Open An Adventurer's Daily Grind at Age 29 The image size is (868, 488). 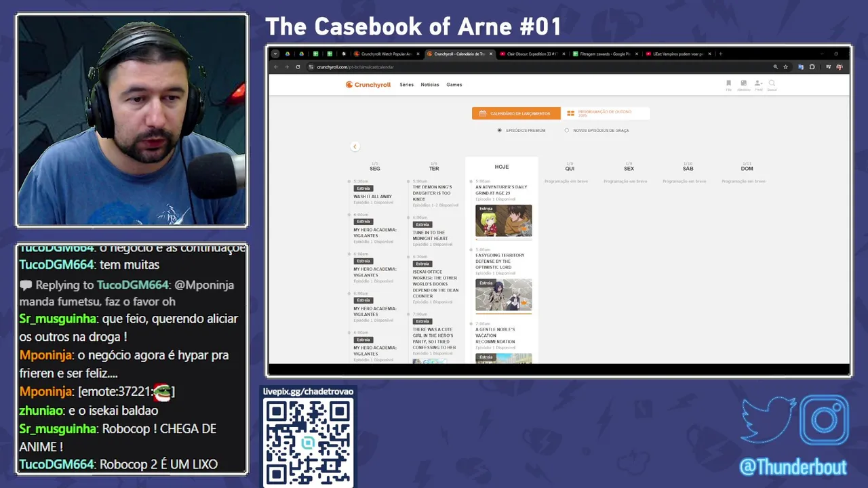pyautogui.click(x=501, y=190)
